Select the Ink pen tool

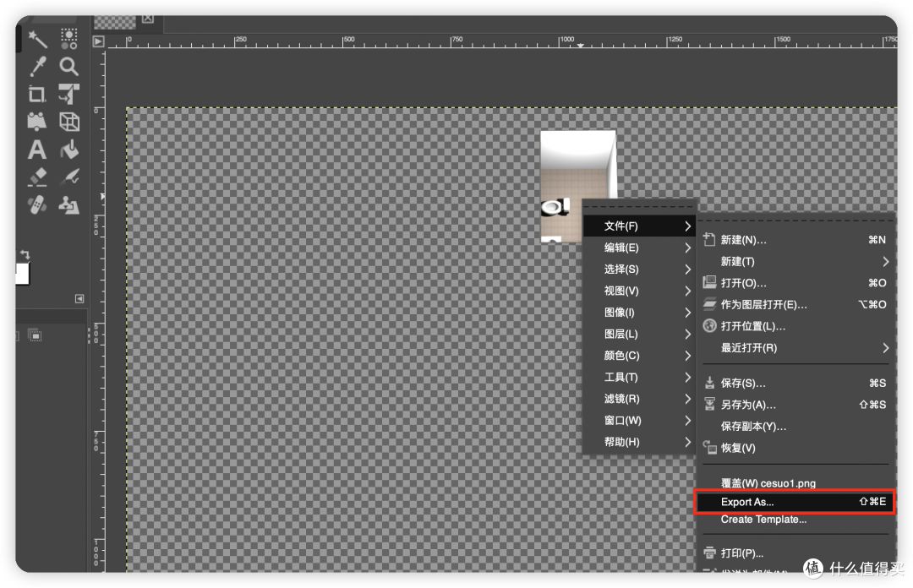[x=69, y=177]
